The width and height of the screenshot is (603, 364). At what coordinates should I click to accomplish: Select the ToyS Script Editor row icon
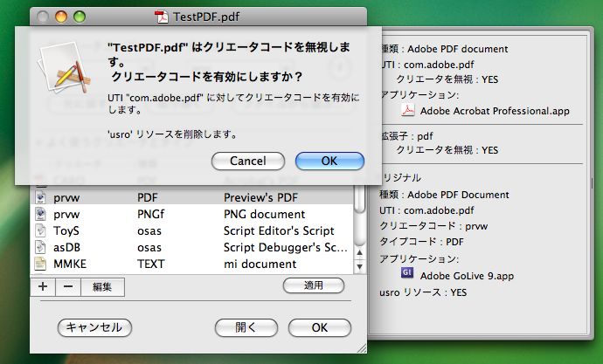(40, 230)
